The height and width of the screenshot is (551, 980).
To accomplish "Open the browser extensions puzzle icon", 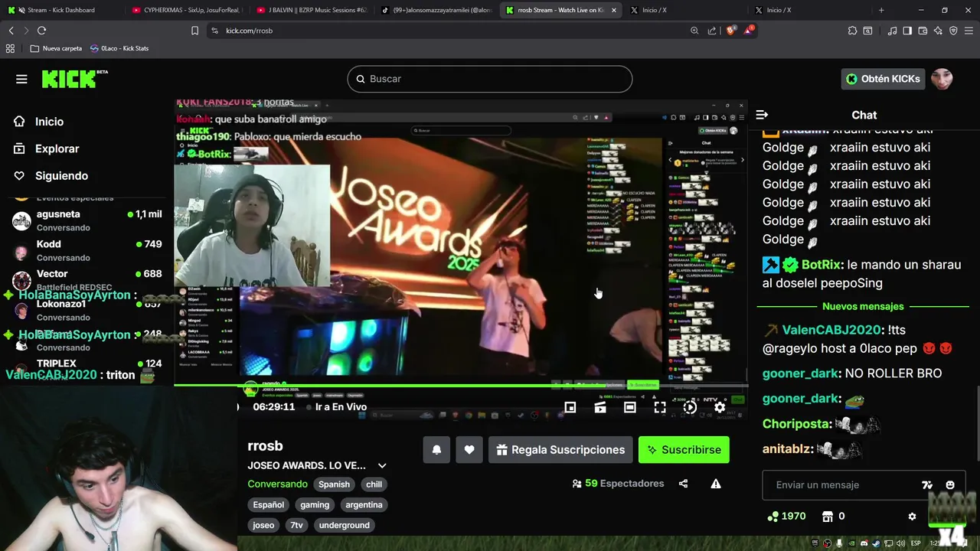I will (852, 31).
